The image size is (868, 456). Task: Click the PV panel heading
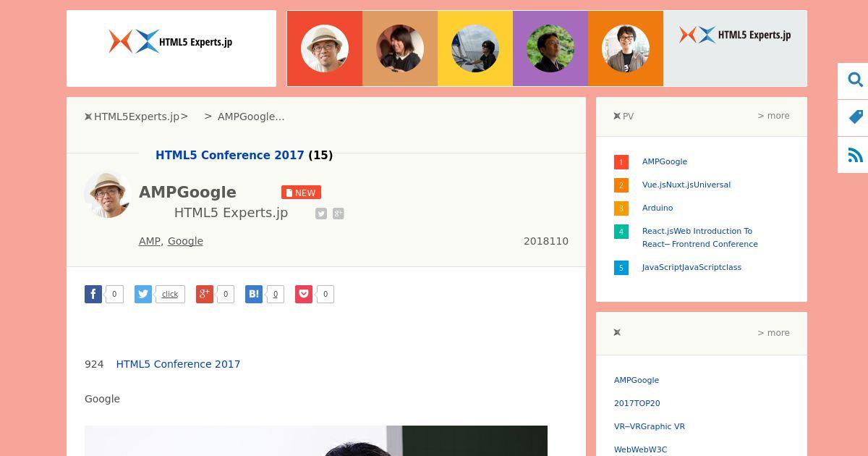point(624,116)
